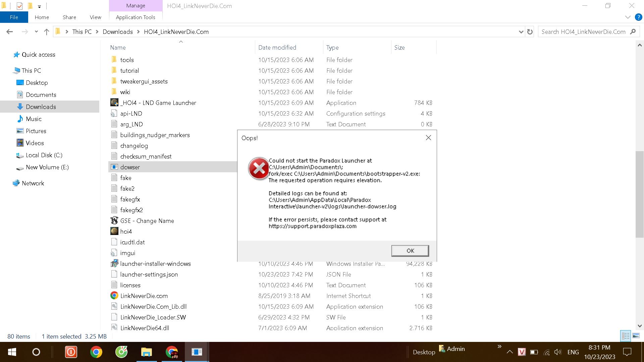Select the LinkNeverDie.Com_Lib.dll file
Image resolution: width=644 pixels, height=362 pixels.
[153, 307]
